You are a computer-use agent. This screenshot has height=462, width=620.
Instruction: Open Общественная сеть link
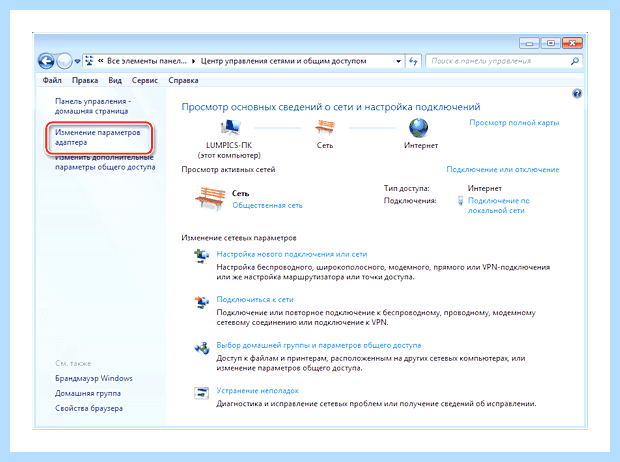pos(267,205)
